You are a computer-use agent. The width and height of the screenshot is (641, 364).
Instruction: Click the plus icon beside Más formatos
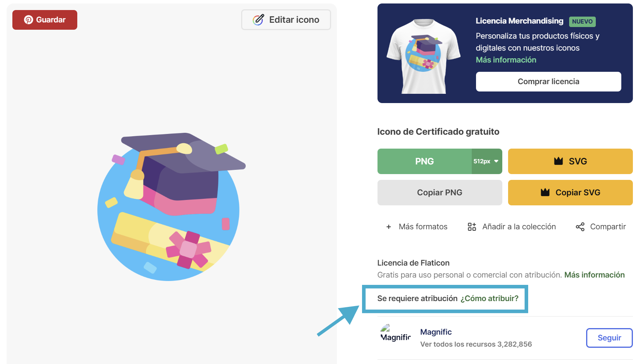pyautogui.click(x=389, y=227)
